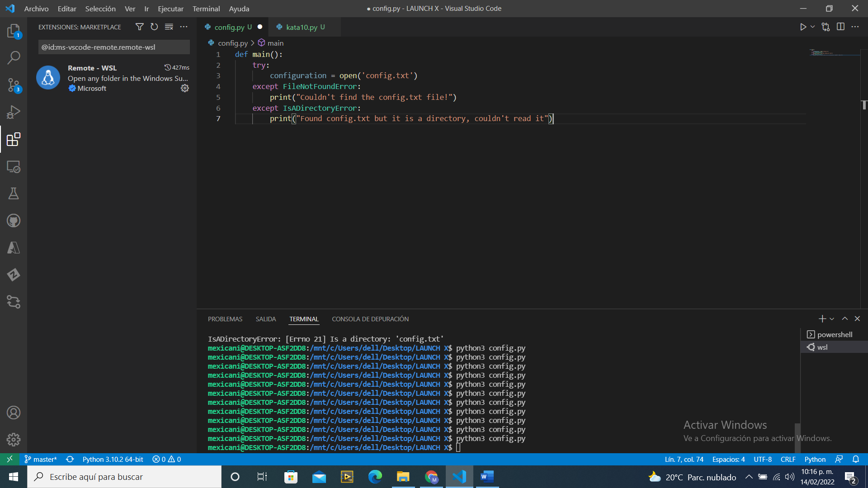Change end of line sequence CRLF
Viewport: 868px width, 488px height.
pos(788,459)
